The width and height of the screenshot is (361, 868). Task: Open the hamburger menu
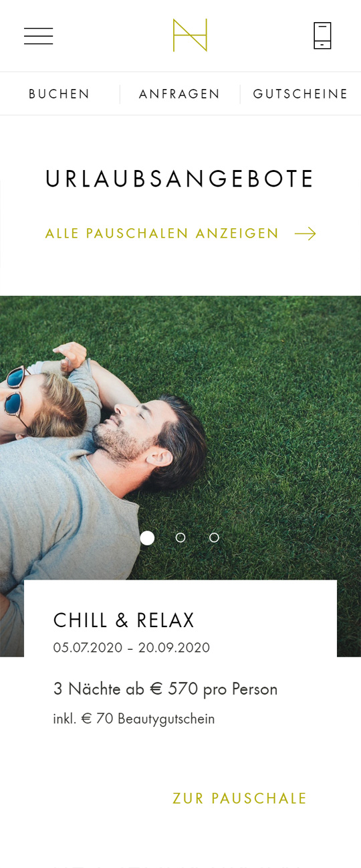tap(38, 36)
